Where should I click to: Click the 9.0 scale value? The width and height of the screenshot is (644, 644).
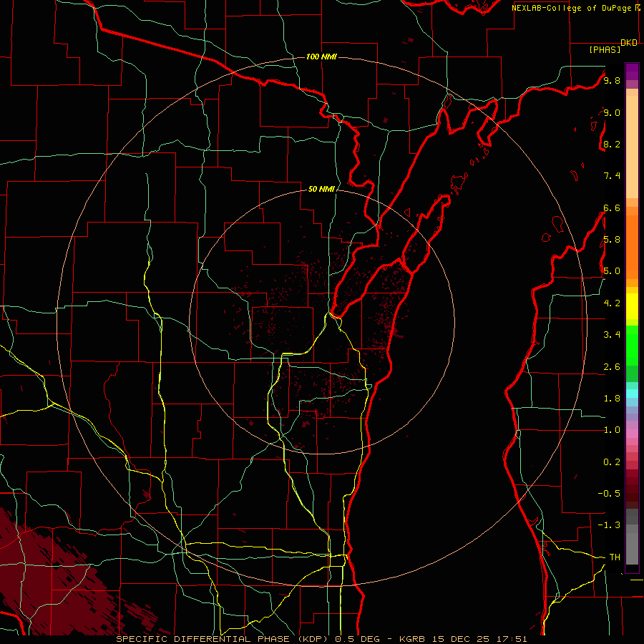click(612, 112)
